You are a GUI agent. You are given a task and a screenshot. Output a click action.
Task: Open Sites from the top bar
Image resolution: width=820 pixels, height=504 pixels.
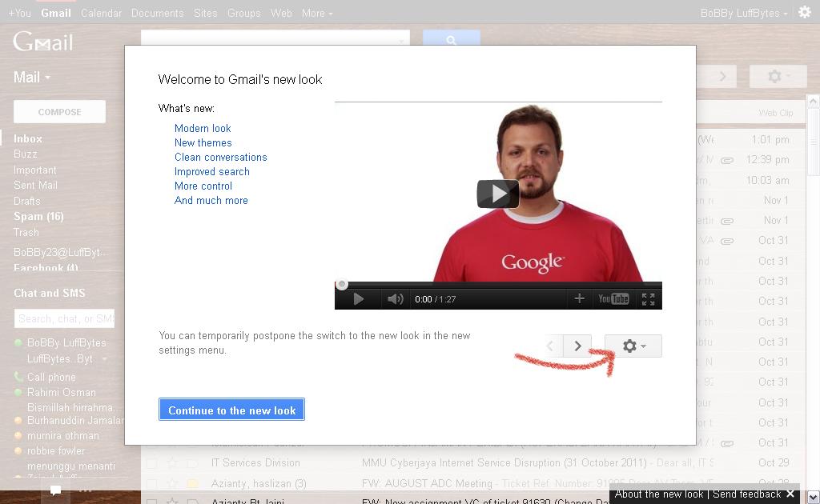point(205,13)
